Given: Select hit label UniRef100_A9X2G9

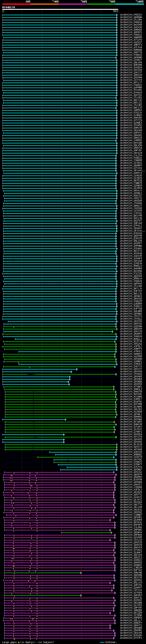Looking at the screenshot, I should click(131, 70).
